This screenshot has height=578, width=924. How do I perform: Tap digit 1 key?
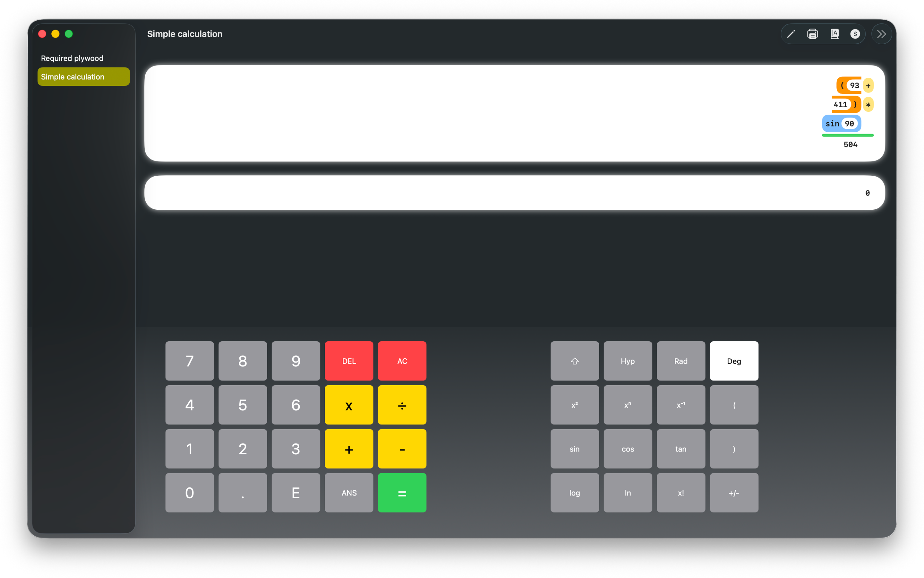[x=189, y=449]
